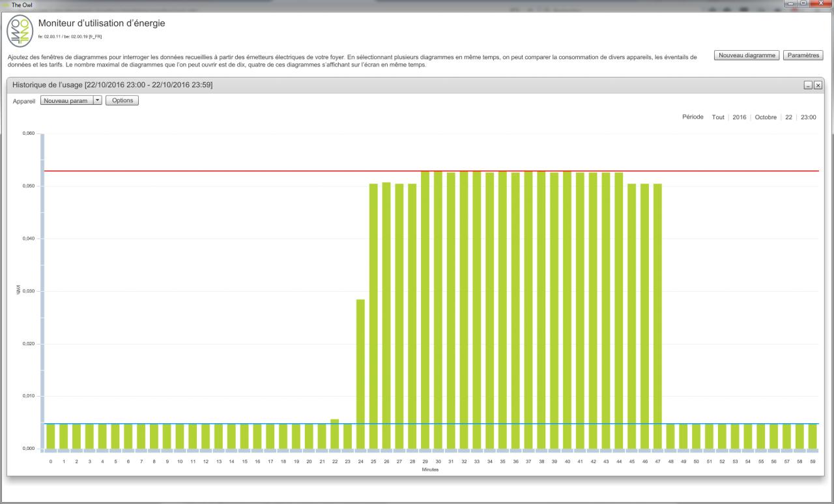This screenshot has height=504, width=834.
Task: Close the Historique de l'usage panel
Action: point(818,85)
